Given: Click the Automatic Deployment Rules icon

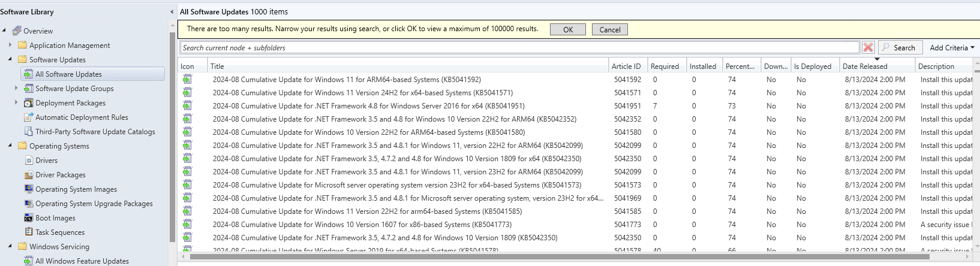Looking at the screenshot, I should point(28,117).
